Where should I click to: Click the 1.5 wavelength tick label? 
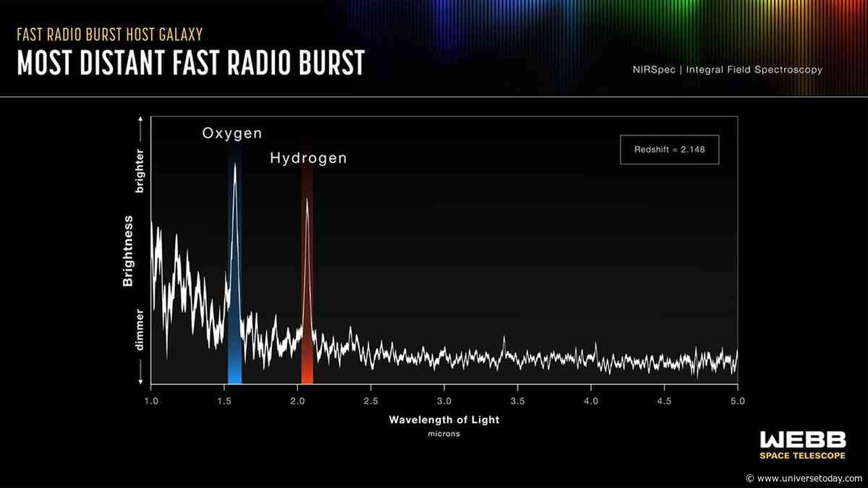coord(224,400)
